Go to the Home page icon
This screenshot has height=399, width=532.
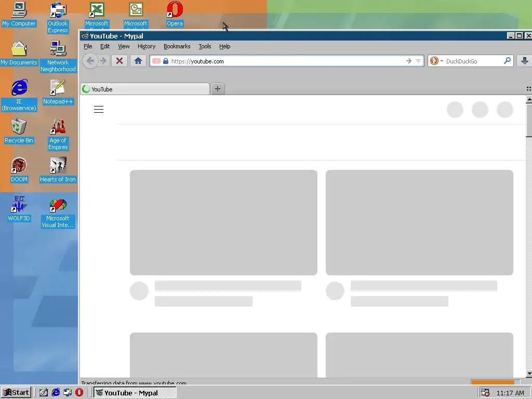click(x=138, y=61)
